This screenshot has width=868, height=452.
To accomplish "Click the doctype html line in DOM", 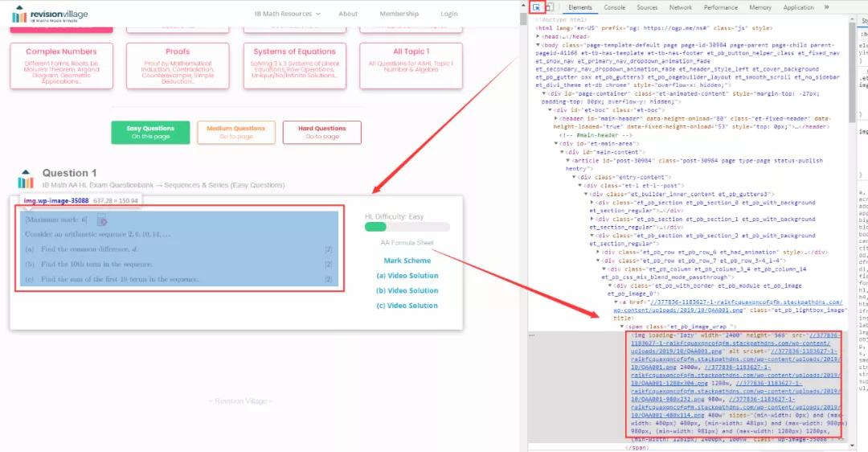I will (561, 19).
